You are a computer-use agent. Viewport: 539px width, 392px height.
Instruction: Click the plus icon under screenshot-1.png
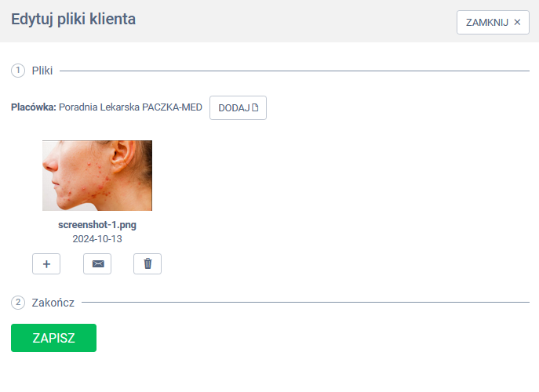coord(46,264)
